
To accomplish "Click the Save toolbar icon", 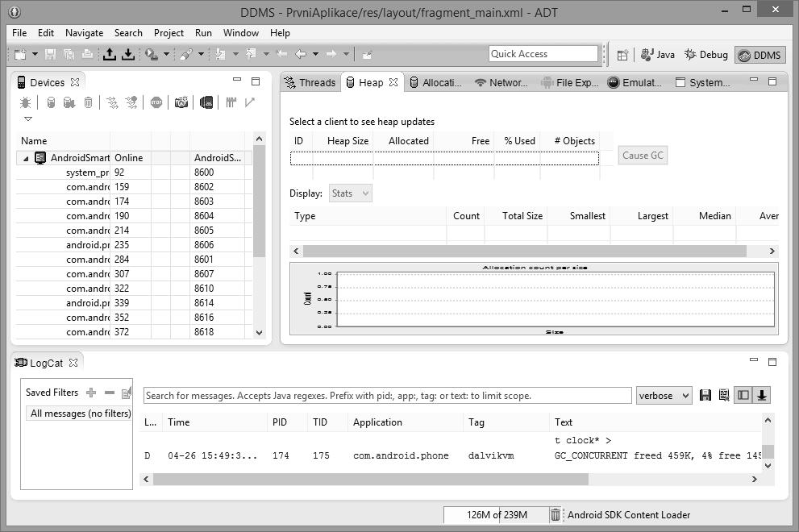I will click(50, 54).
